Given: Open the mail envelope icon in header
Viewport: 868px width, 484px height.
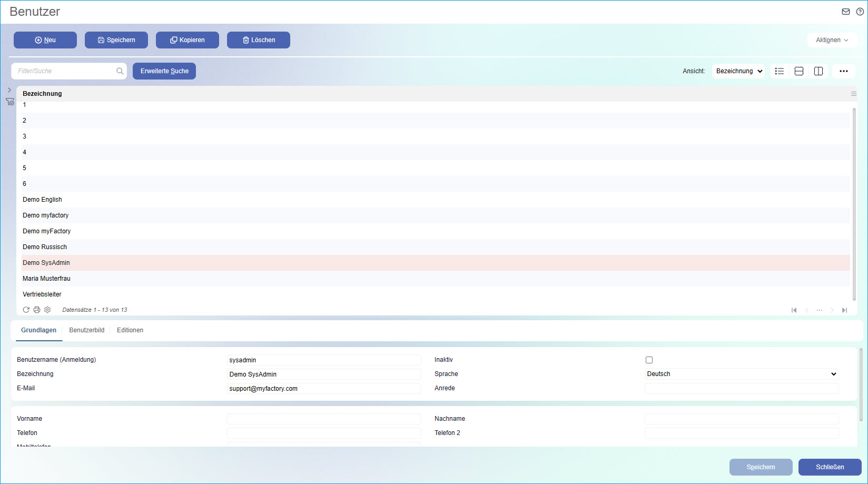Looking at the screenshot, I should pyautogui.click(x=846, y=12).
